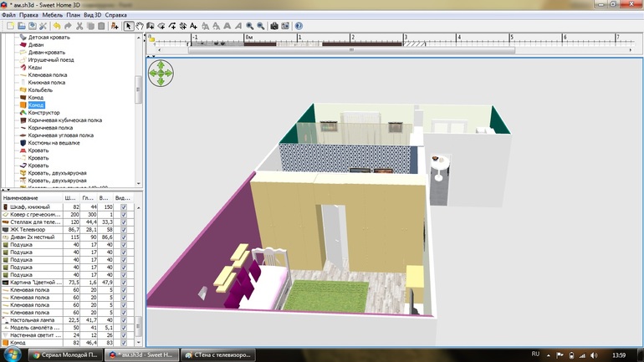The height and width of the screenshot is (362, 644).
Task: Open the Мебель menu
Action: point(52,15)
